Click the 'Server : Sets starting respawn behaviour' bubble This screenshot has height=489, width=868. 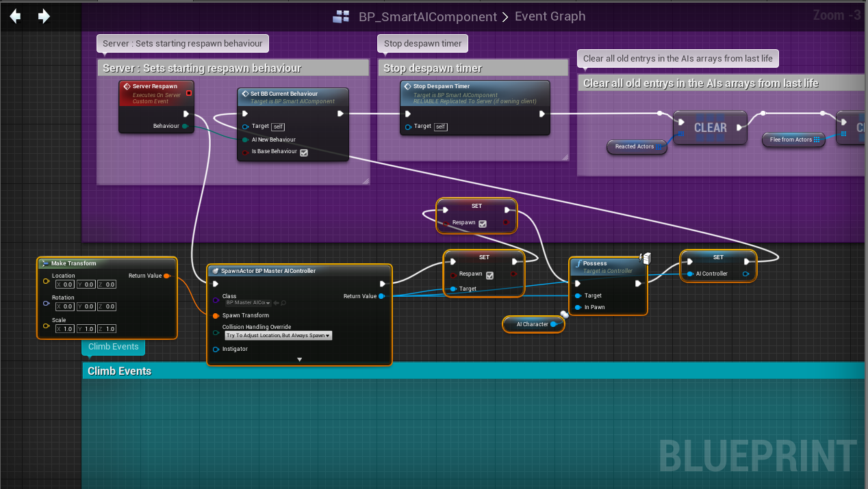pos(183,43)
